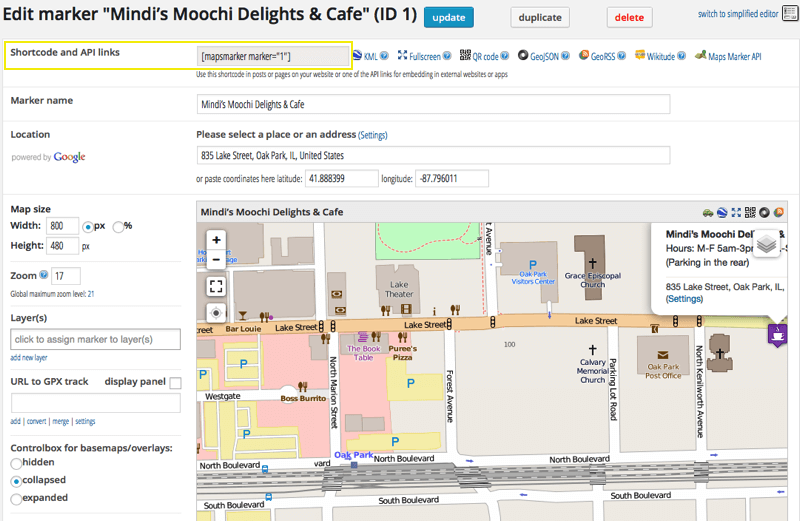This screenshot has width=800, height=521.
Task: Select collapsed controlbox radio option
Action: [x=16, y=481]
